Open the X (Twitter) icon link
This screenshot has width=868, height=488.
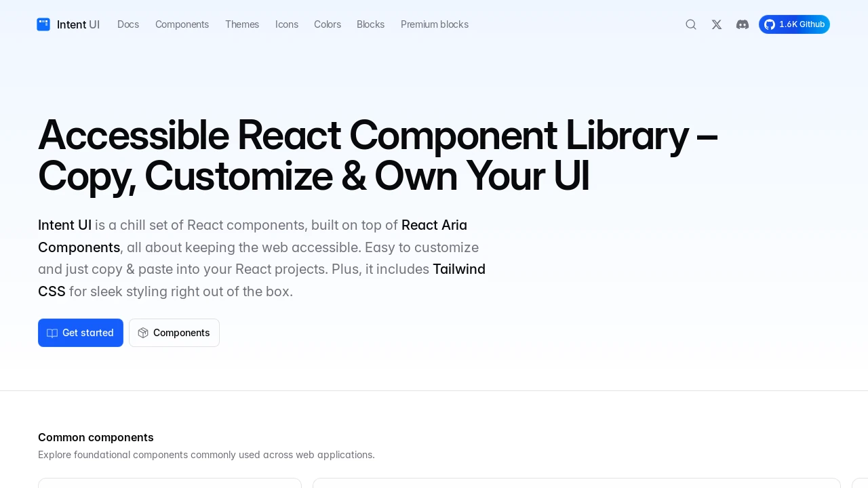click(x=717, y=24)
